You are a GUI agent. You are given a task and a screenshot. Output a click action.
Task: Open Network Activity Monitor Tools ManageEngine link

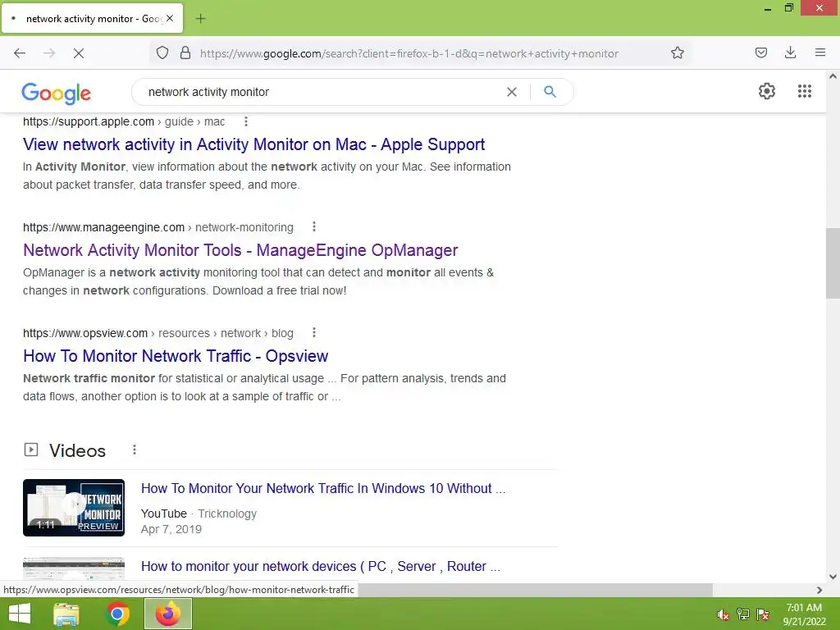click(x=240, y=250)
